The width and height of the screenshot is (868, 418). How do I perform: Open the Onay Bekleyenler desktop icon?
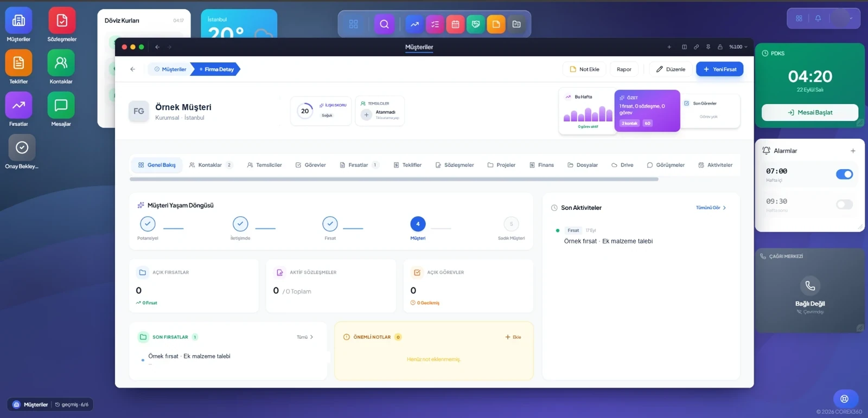[22, 147]
